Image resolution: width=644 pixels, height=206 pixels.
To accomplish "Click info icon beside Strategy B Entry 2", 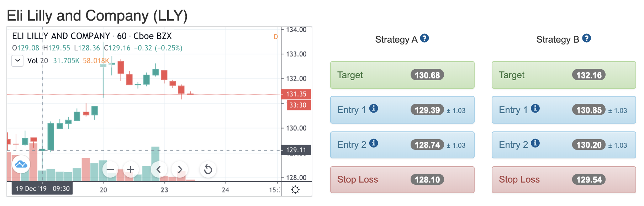I will click(x=535, y=143).
